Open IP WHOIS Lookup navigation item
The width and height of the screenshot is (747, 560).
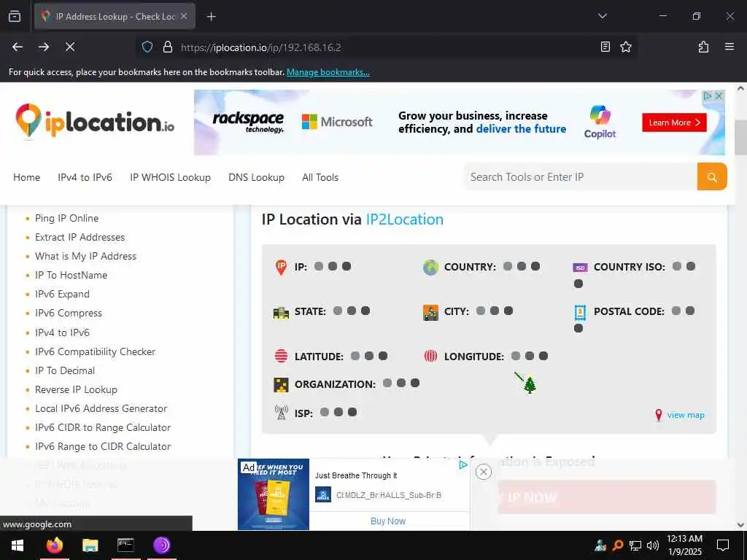[170, 177]
